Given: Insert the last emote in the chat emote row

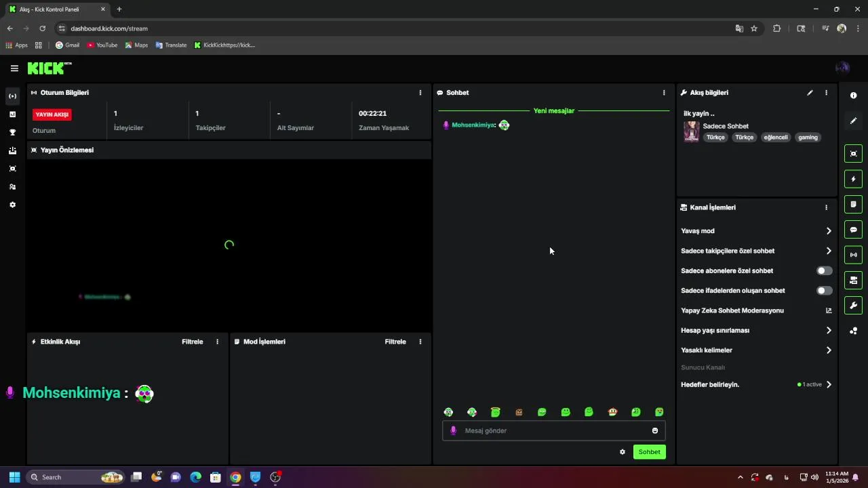Looking at the screenshot, I should (659, 412).
